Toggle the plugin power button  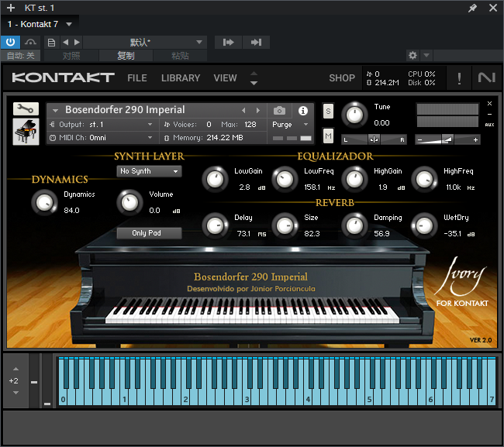click(x=10, y=42)
